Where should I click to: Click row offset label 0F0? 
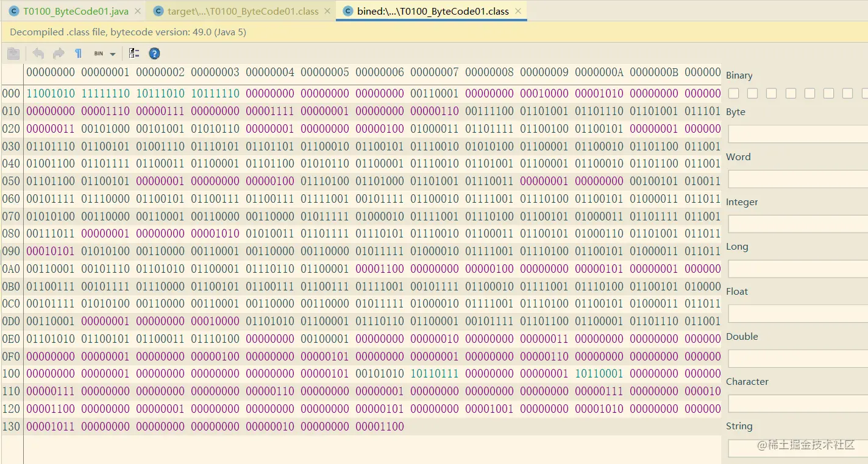tap(12, 356)
